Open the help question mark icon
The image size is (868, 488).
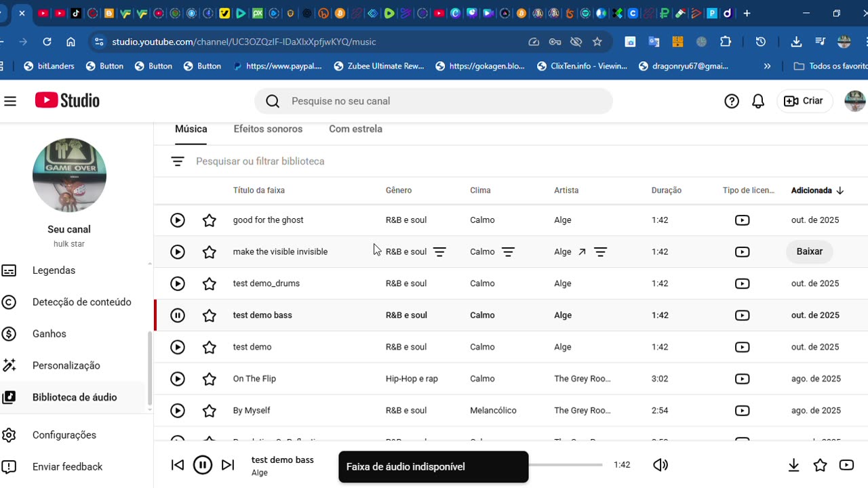pyautogui.click(x=732, y=101)
